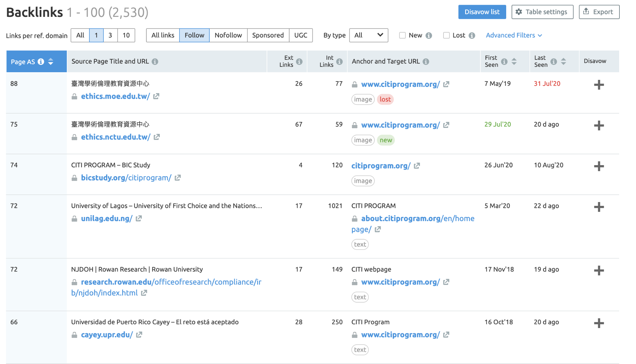Open bicstudy.org/citiprogram via its external link icon

[x=178, y=178]
